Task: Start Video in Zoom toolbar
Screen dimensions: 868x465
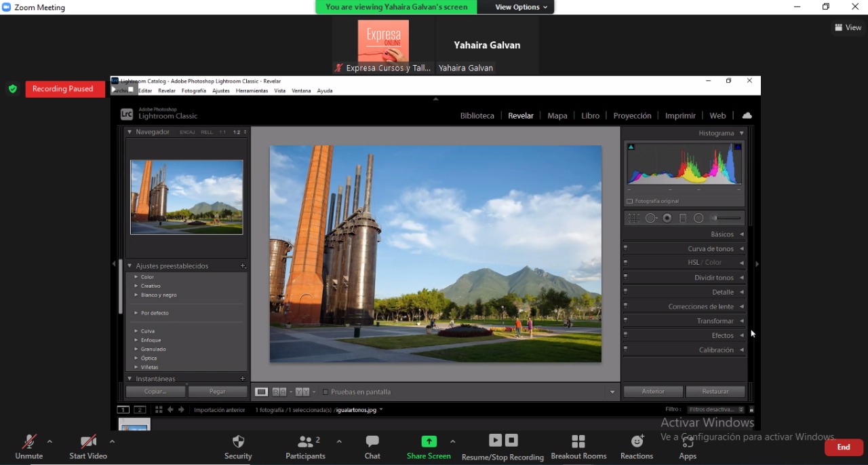Action: (x=88, y=447)
